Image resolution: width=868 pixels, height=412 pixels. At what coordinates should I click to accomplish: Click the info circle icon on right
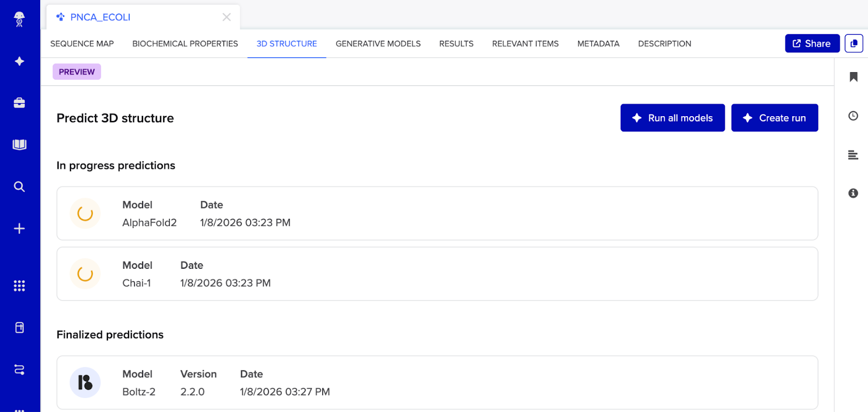tap(853, 193)
